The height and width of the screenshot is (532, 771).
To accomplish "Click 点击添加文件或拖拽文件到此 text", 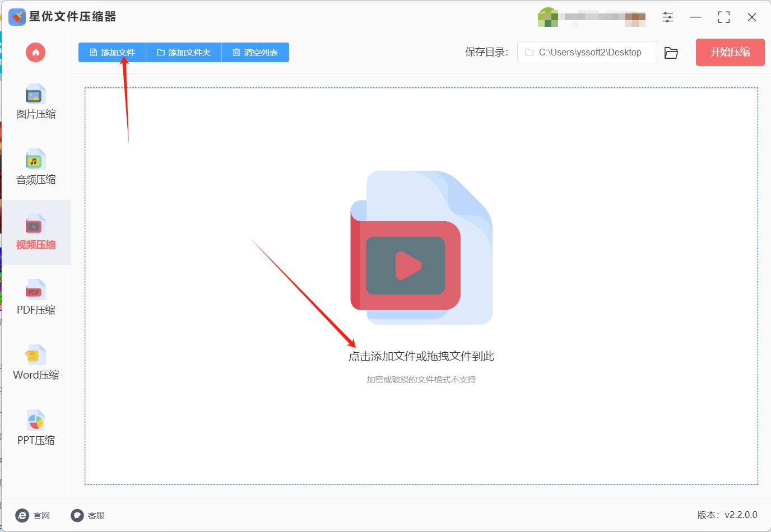I will [x=421, y=356].
